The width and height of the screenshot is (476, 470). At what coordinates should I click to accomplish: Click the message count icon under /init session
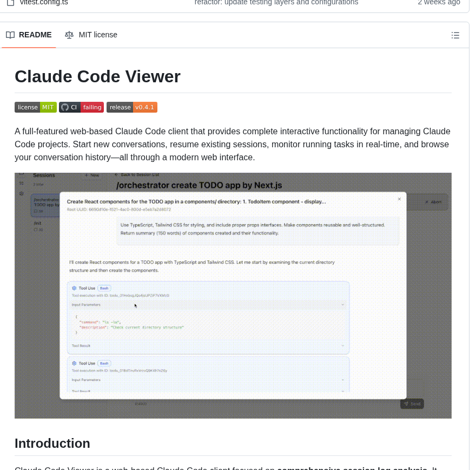pos(36,230)
